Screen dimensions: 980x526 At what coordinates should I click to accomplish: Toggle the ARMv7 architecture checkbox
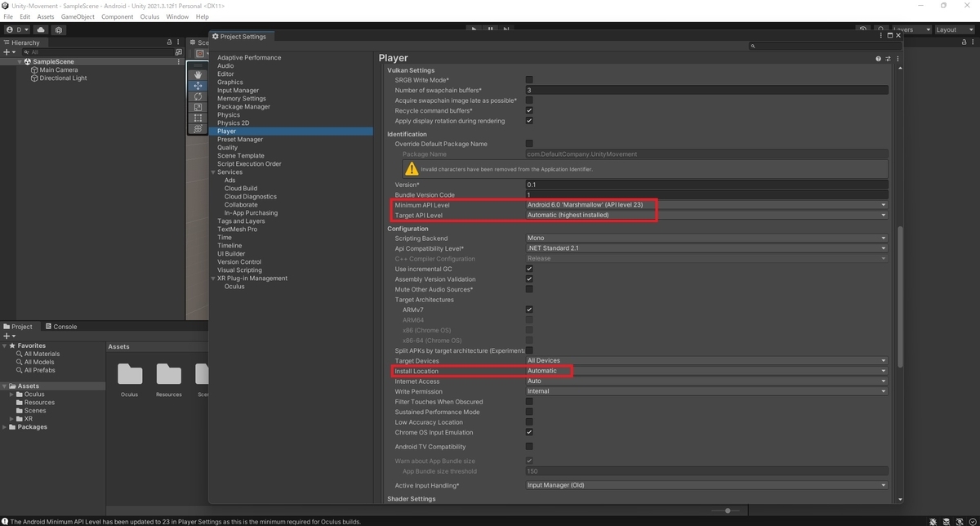tap(529, 310)
